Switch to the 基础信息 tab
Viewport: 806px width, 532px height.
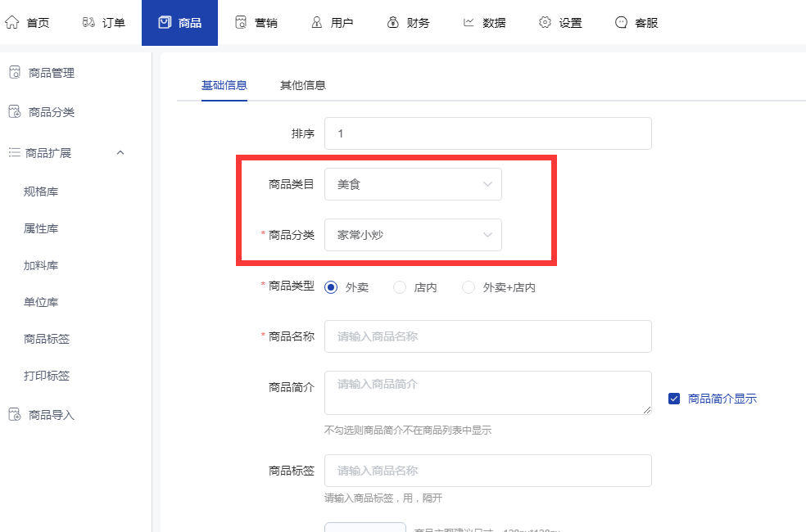(224, 85)
